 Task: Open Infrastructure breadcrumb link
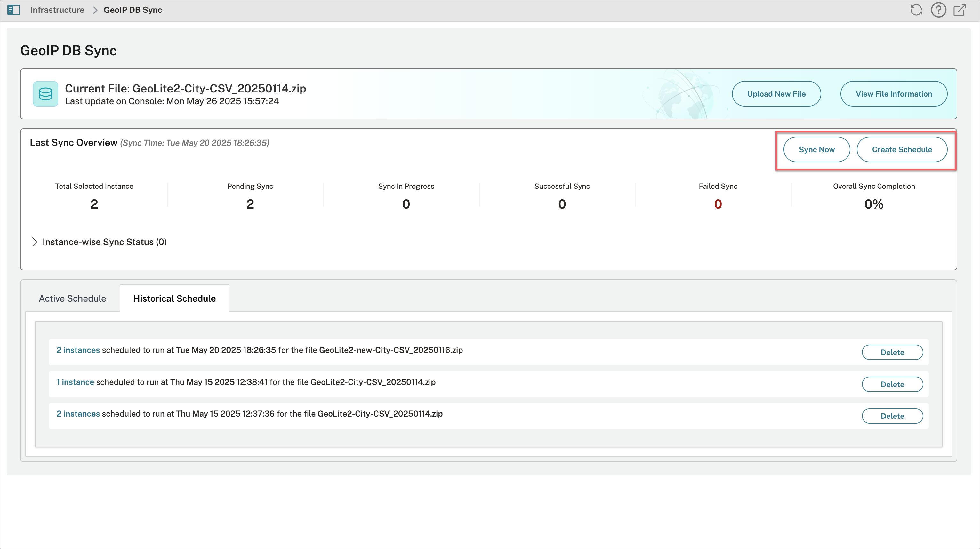coord(57,10)
